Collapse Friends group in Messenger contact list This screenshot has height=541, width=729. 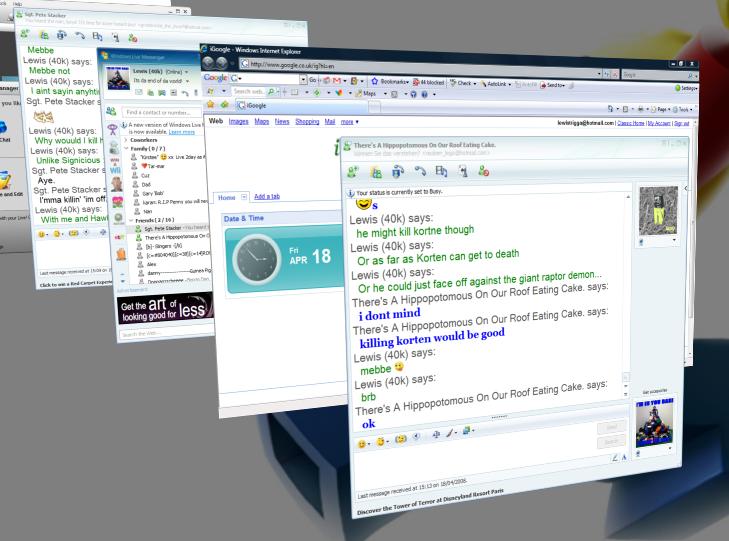click(131, 219)
